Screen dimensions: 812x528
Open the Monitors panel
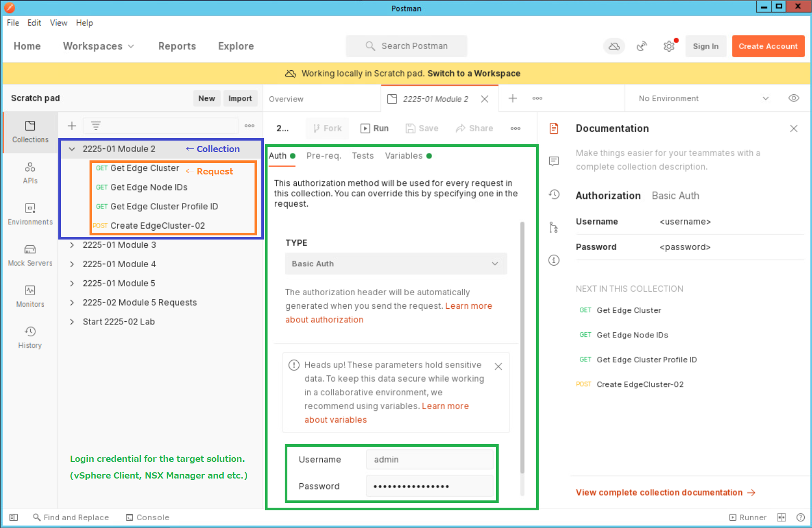[x=30, y=296]
